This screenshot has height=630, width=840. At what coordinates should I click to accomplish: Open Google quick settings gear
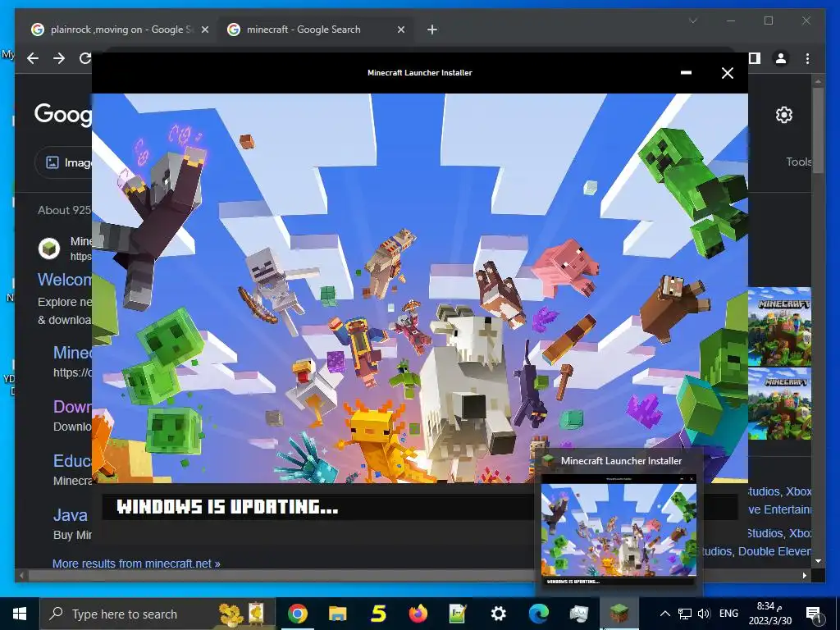[x=783, y=115]
